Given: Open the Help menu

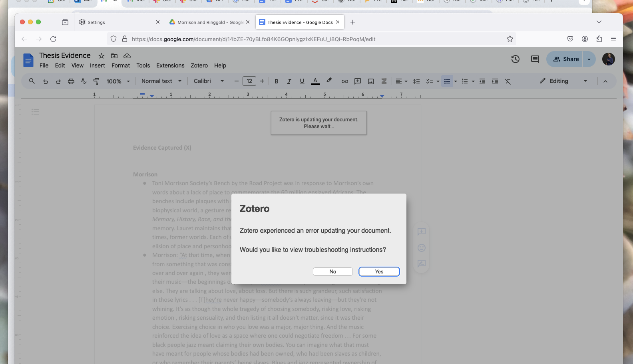Looking at the screenshot, I should (220, 65).
